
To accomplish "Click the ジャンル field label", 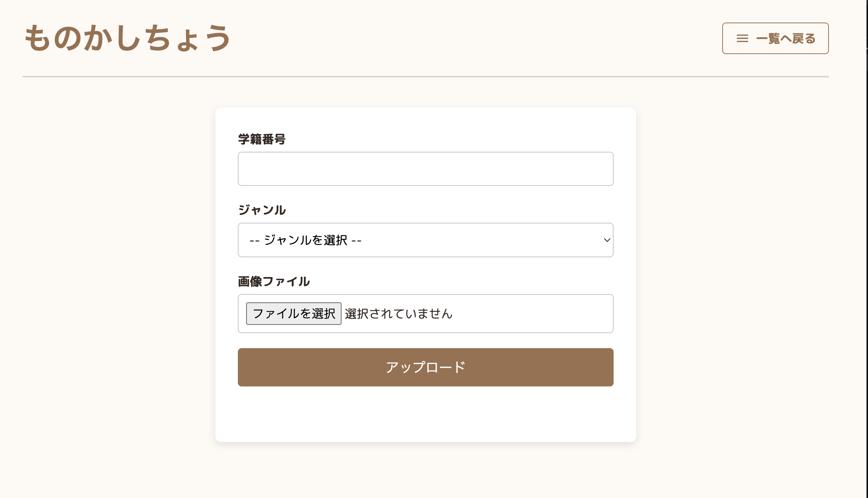I will (x=262, y=210).
